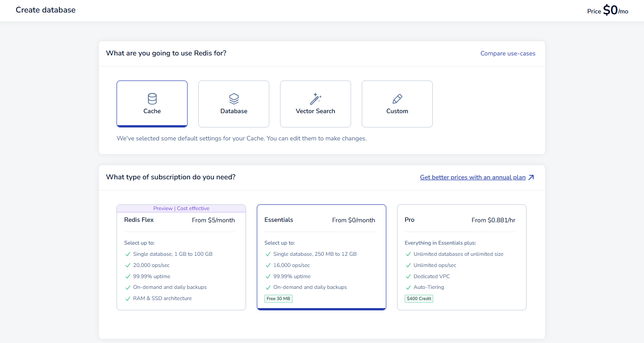Choose the Pro subscription card
Image resolution: width=644 pixels, height=343 pixels.
[x=462, y=257]
